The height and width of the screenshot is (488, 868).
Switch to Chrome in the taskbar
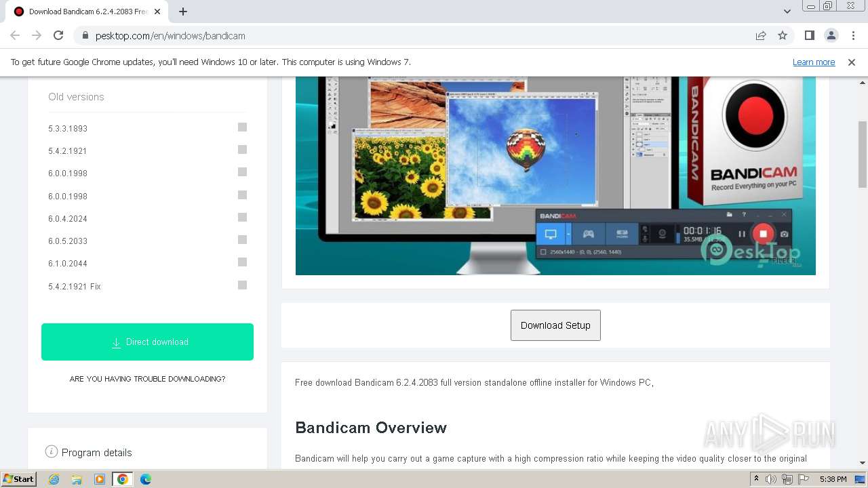tap(123, 479)
